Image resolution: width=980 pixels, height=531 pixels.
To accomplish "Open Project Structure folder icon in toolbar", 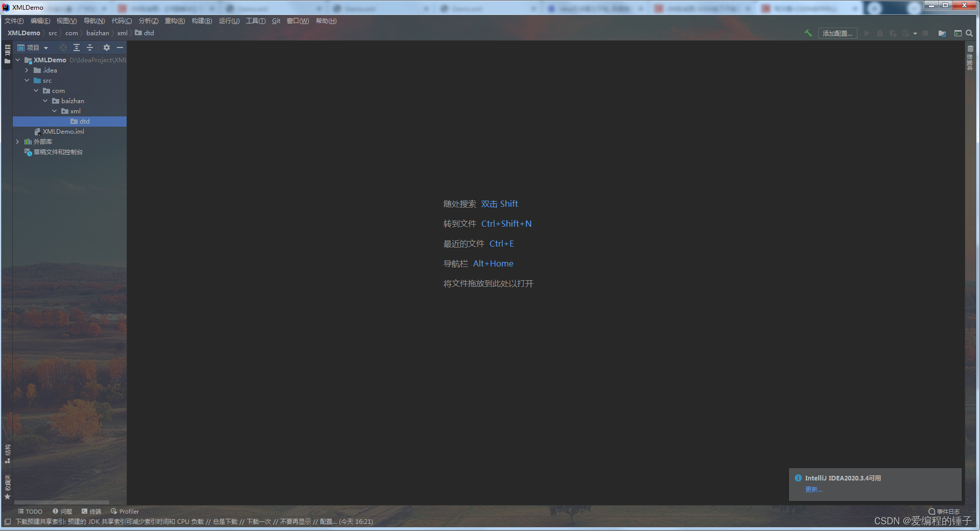I will click(942, 33).
